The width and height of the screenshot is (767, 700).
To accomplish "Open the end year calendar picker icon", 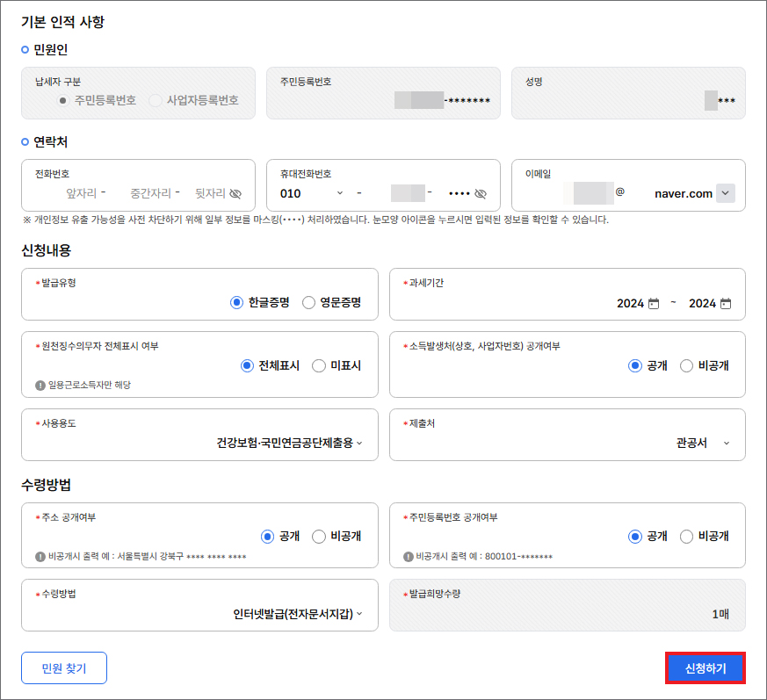I will tap(725, 304).
